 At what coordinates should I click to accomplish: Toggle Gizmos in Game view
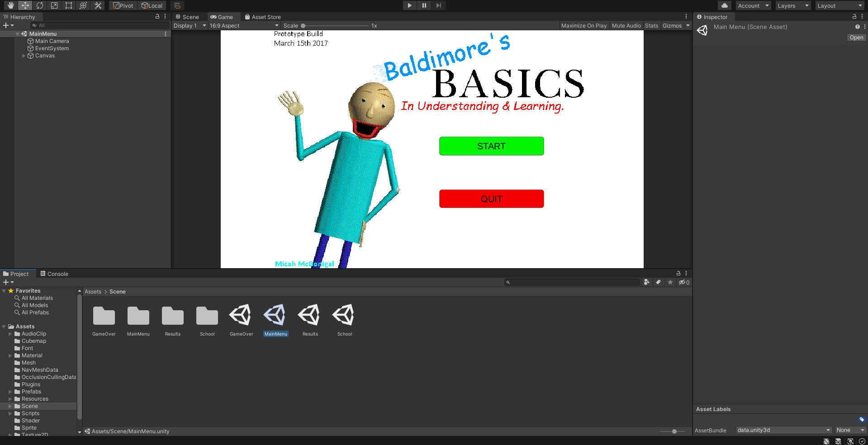(672, 26)
